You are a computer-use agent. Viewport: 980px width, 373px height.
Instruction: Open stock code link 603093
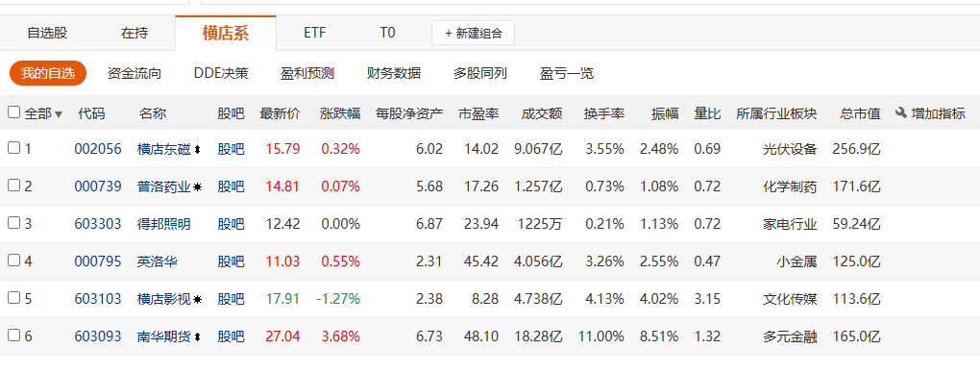tap(97, 336)
